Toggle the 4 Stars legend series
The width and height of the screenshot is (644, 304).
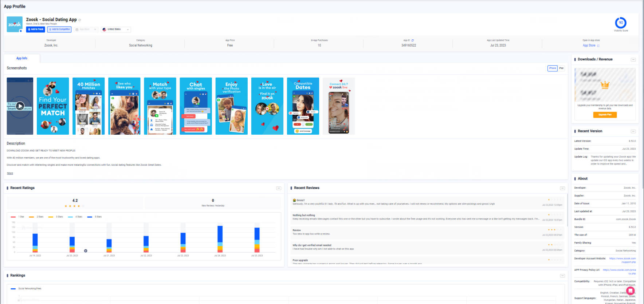pyautogui.click(x=75, y=217)
